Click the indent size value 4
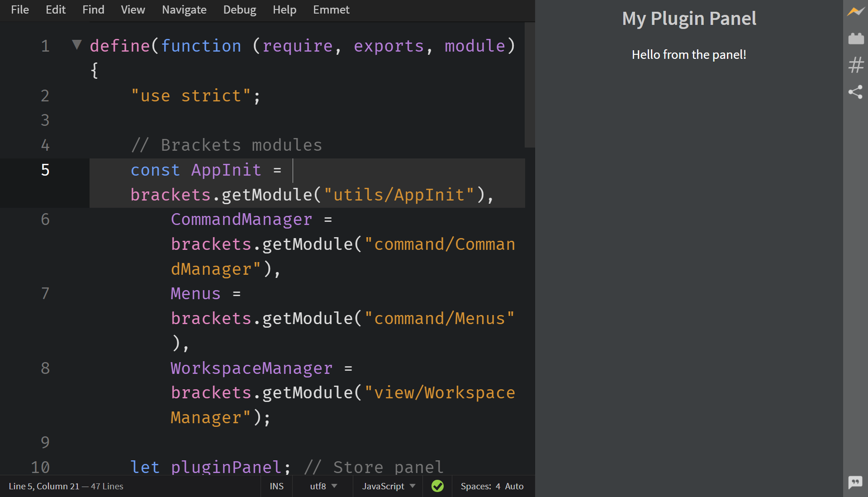Image resolution: width=868 pixels, height=497 pixels. (x=498, y=486)
